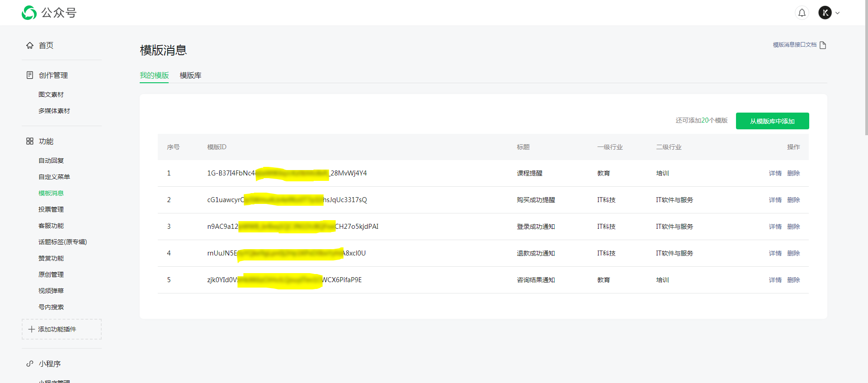The height and width of the screenshot is (383, 868).
Task: Switch to the 模版库 tab
Action: 190,76
